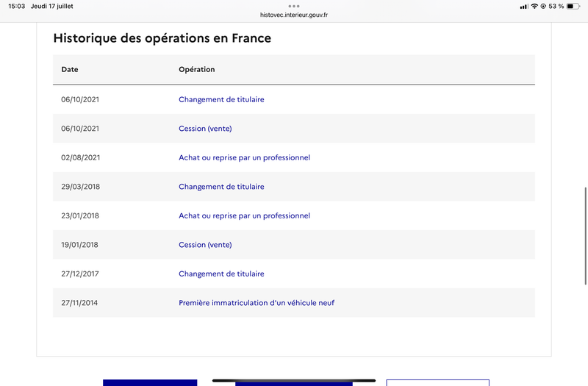Select the date 23/01/2018 cell
This screenshot has height=386, width=588.
point(80,215)
